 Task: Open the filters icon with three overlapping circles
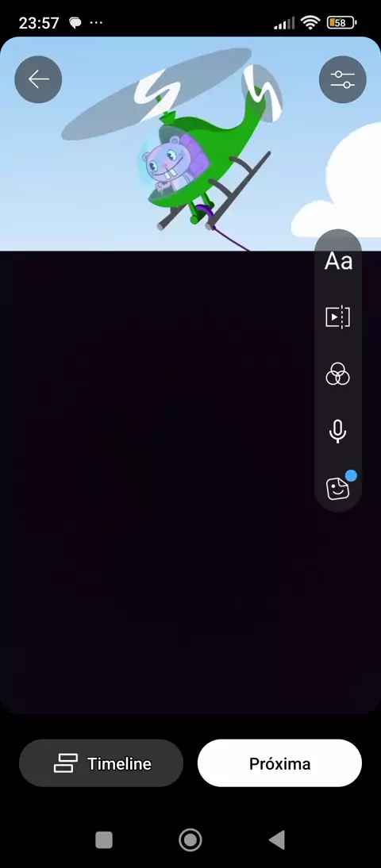click(338, 374)
